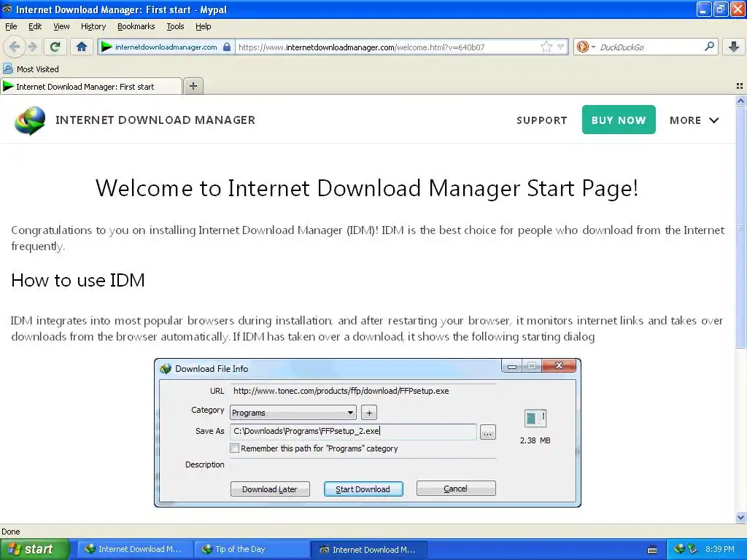Click the Start Download button in image
The height and width of the screenshot is (560, 747).
363,489
